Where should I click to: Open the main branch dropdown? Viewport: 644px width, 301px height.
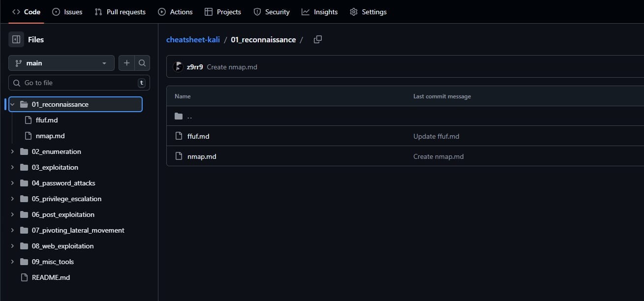click(x=61, y=63)
